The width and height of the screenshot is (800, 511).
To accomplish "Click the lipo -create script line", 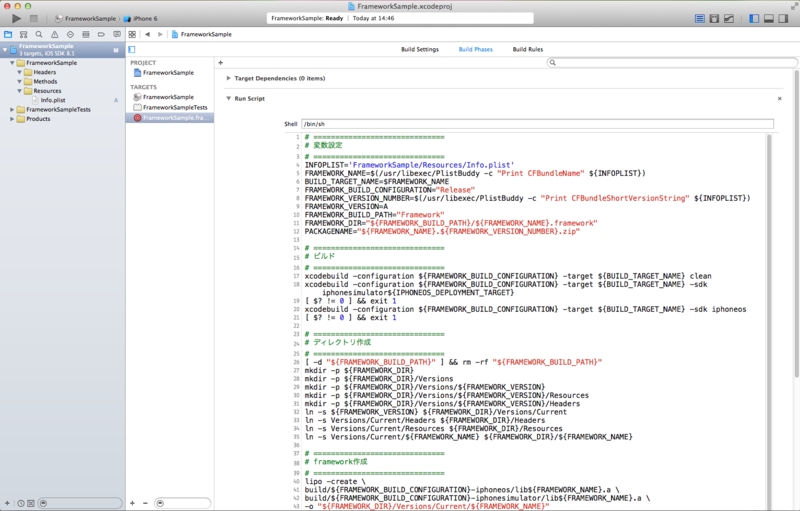I will pos(335,481).
